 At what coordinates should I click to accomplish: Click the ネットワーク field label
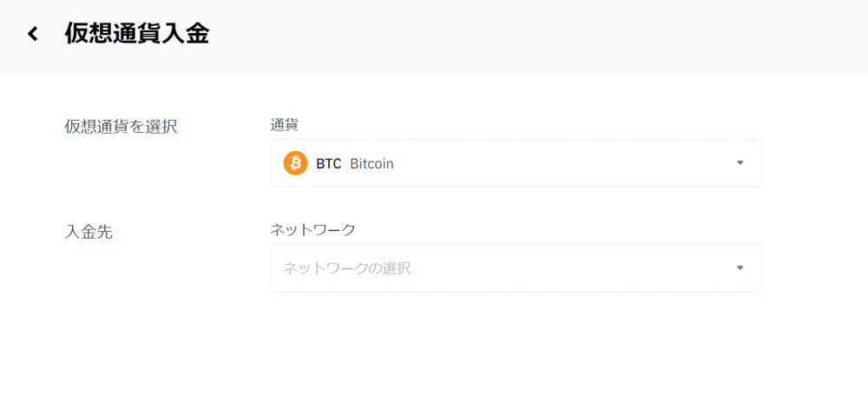coord(312,230)
